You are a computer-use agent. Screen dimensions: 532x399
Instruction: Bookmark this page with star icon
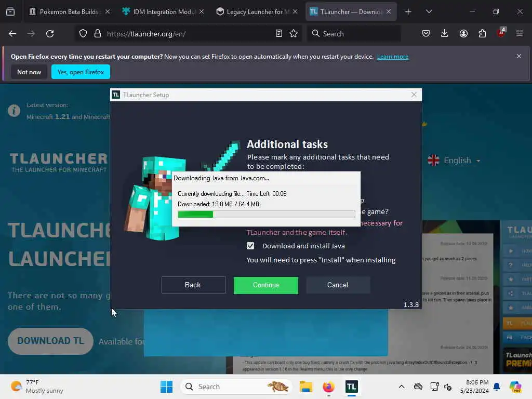pos(294,34)
